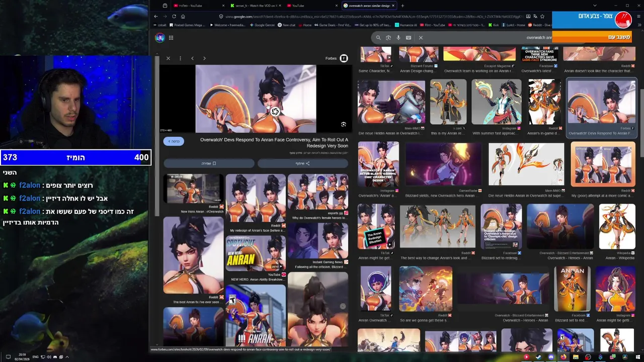Clear the search query with X
Screen dimensions: 644x362
pyautogui.click(x=421, y=38)
